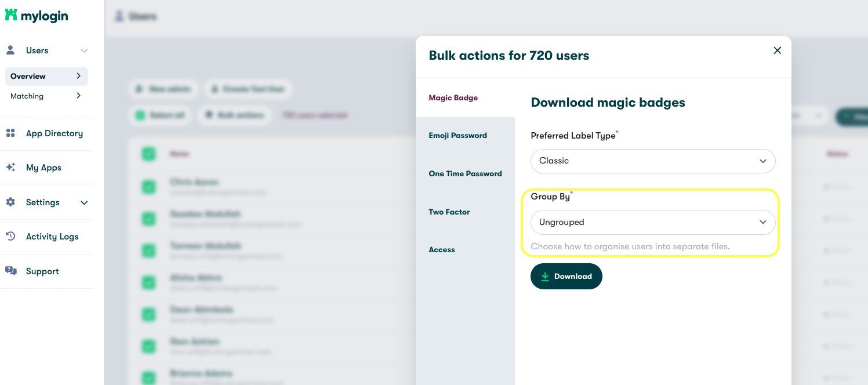
Task: Click the Support chat icon
Action: [10, 271]
